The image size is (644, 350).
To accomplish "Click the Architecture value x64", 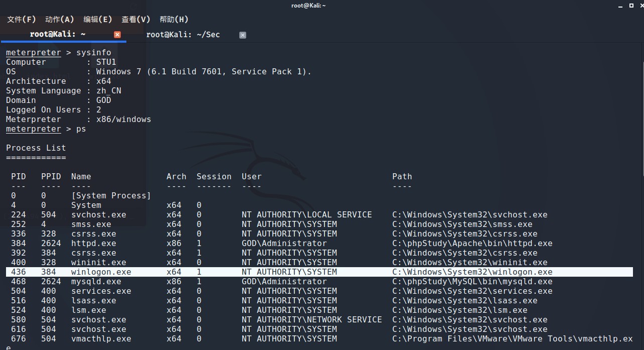I will [104, 81].
